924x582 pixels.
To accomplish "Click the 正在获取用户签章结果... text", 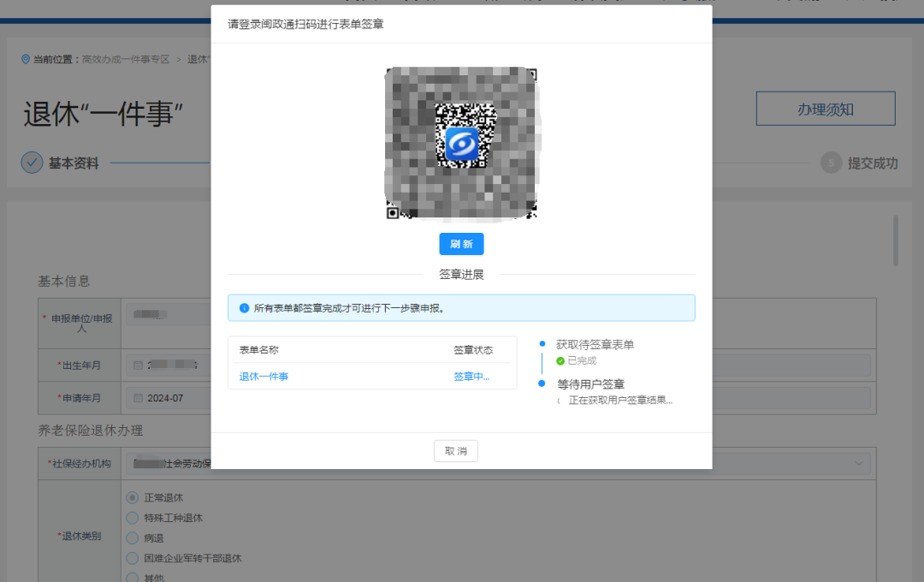I will click(x=620, y=400).
